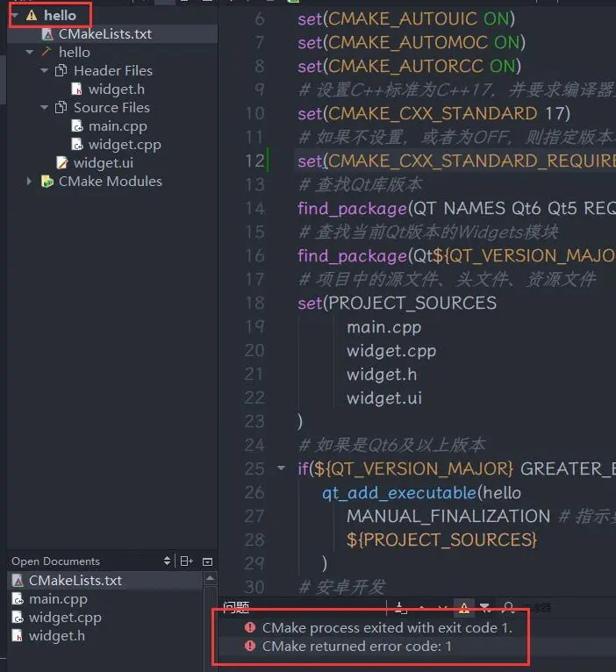Click the hammer icon of hello target
Viewport: 616px width, 672px height.
[47, 53]
